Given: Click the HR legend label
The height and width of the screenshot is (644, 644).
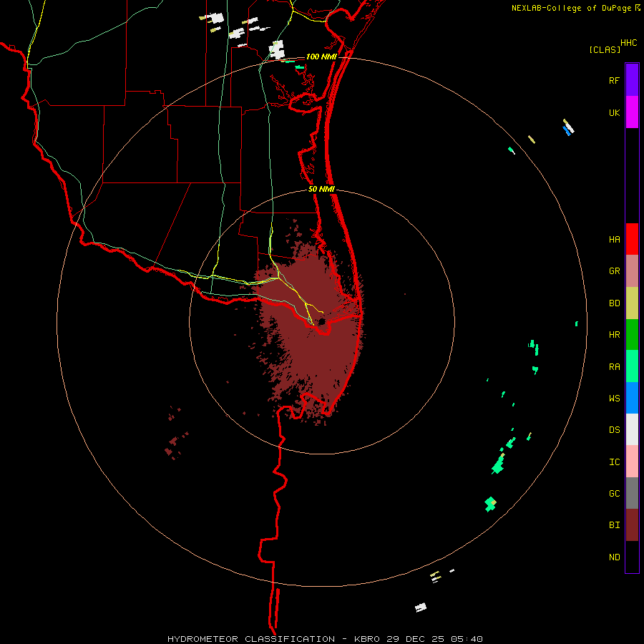Looking at the screenshot, I should (x=614, y=335).
